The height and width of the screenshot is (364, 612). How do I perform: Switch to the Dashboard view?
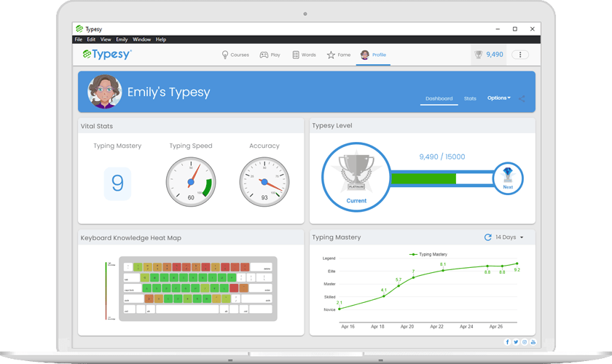click(439, 99)
